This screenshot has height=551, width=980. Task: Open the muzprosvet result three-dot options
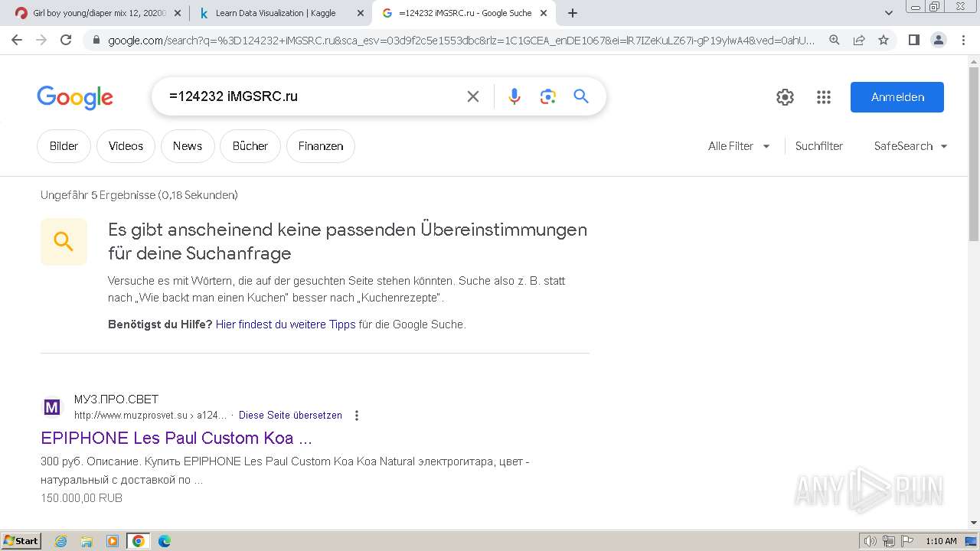(356, 416)
